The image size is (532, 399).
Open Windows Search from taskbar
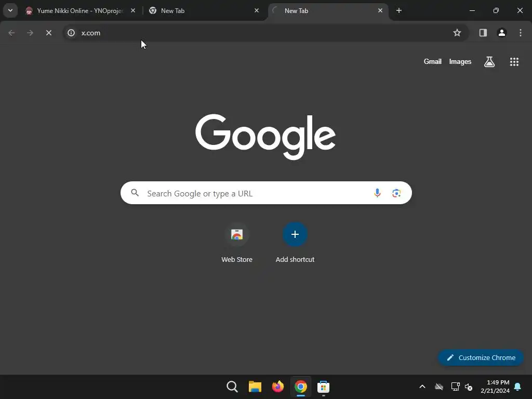tap(232, 387)
